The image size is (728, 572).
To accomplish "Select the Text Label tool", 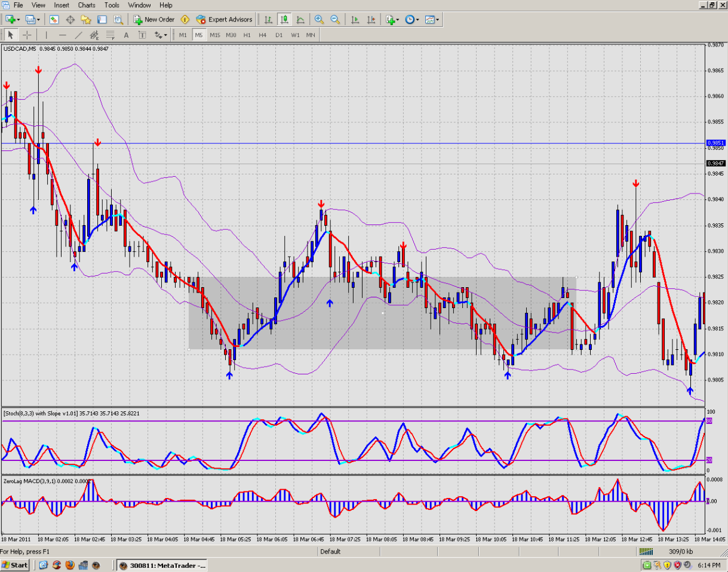I will pos(142,35).
